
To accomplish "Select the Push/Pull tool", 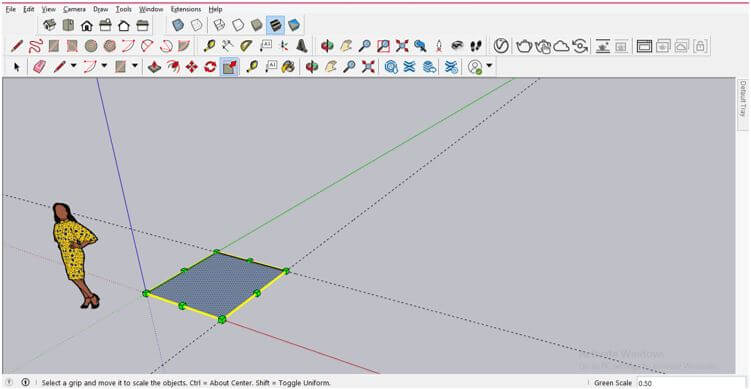I will point(154,67).
